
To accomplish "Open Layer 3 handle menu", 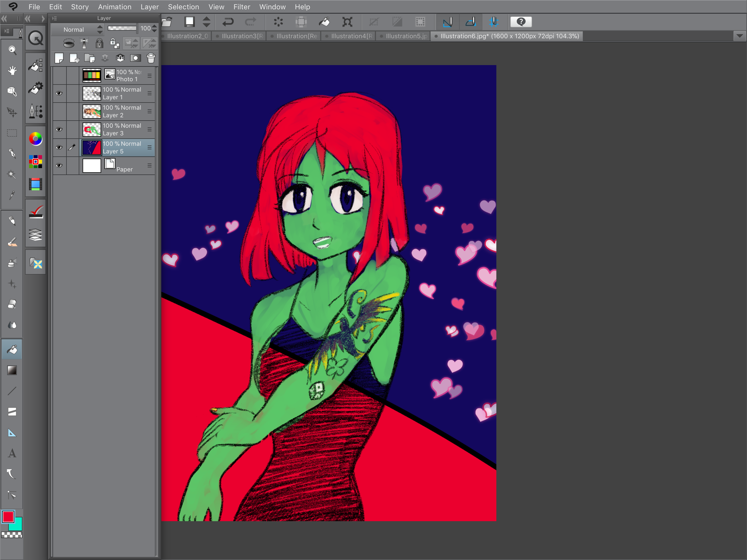I will click(149, 129).
